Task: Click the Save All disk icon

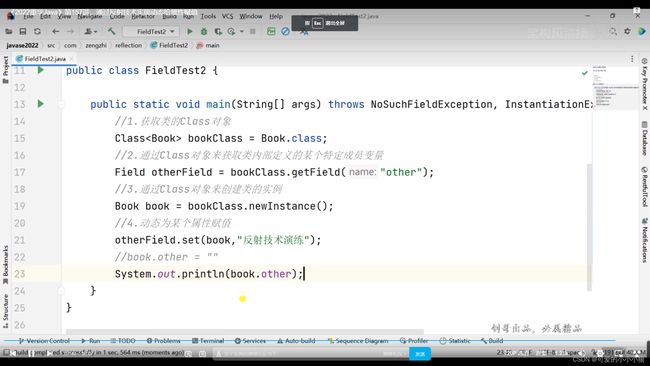Action: point(23,32)
